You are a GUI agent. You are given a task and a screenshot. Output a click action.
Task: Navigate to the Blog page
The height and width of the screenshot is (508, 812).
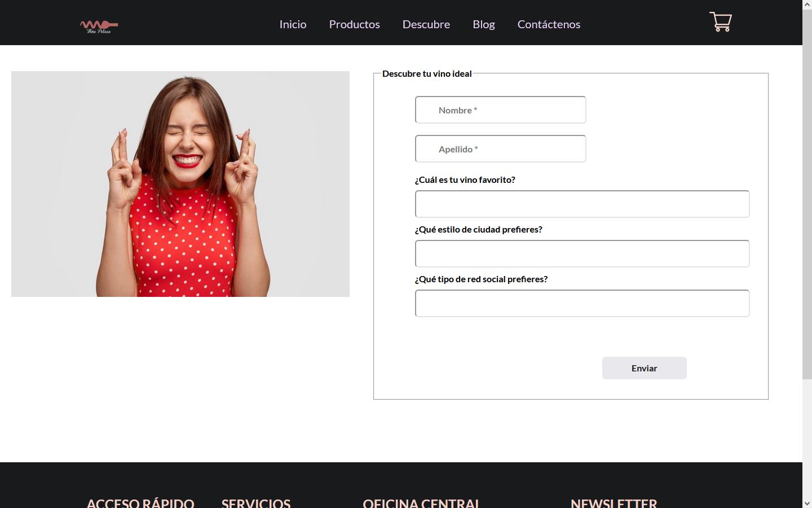(x=483, y=24)
